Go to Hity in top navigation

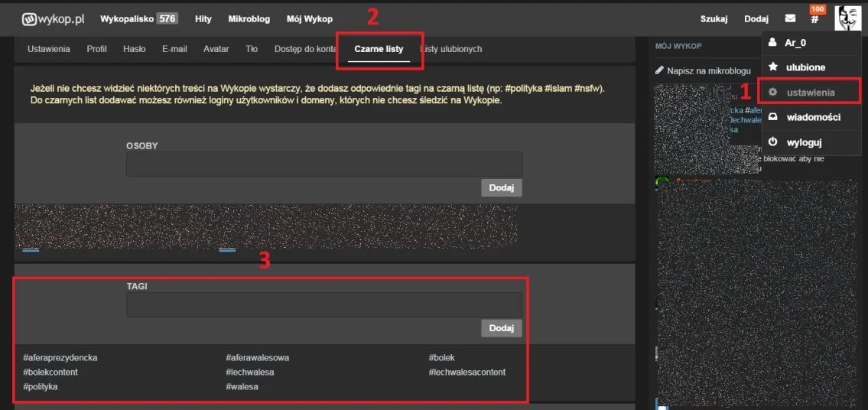click(x=203, y=18)
